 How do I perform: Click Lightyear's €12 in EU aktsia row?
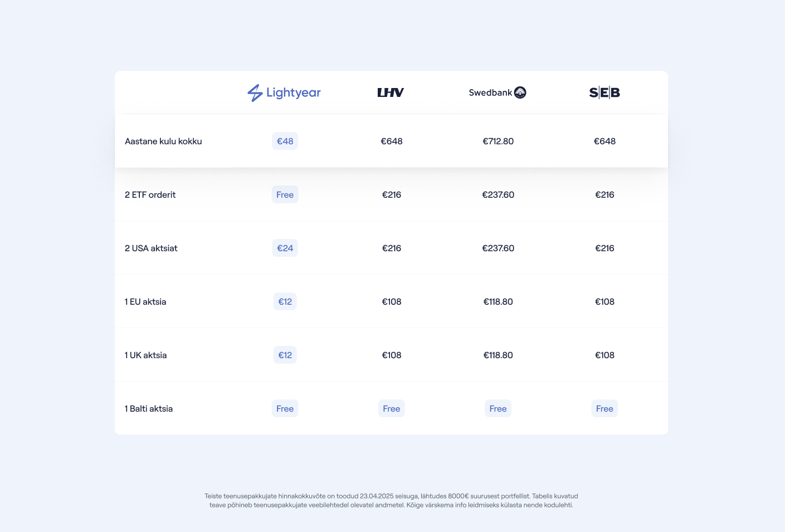tap(285, 302)
